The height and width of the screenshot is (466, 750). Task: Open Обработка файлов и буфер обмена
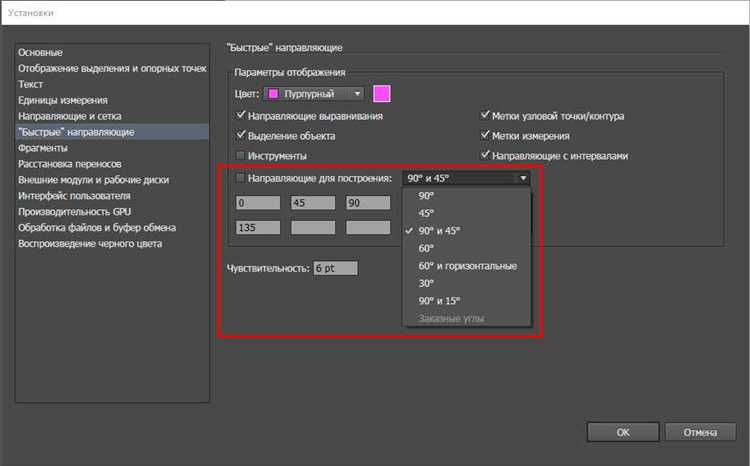tap(112, 228)
